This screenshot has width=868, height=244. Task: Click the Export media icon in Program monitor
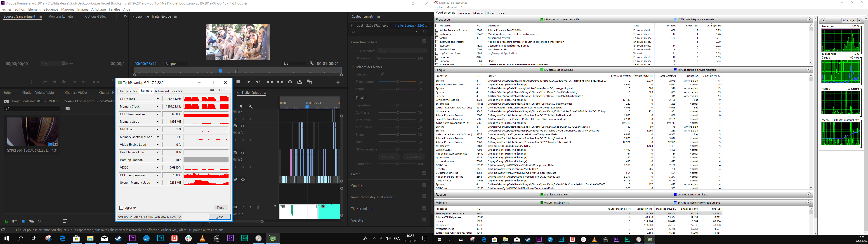tap(300, 82)
